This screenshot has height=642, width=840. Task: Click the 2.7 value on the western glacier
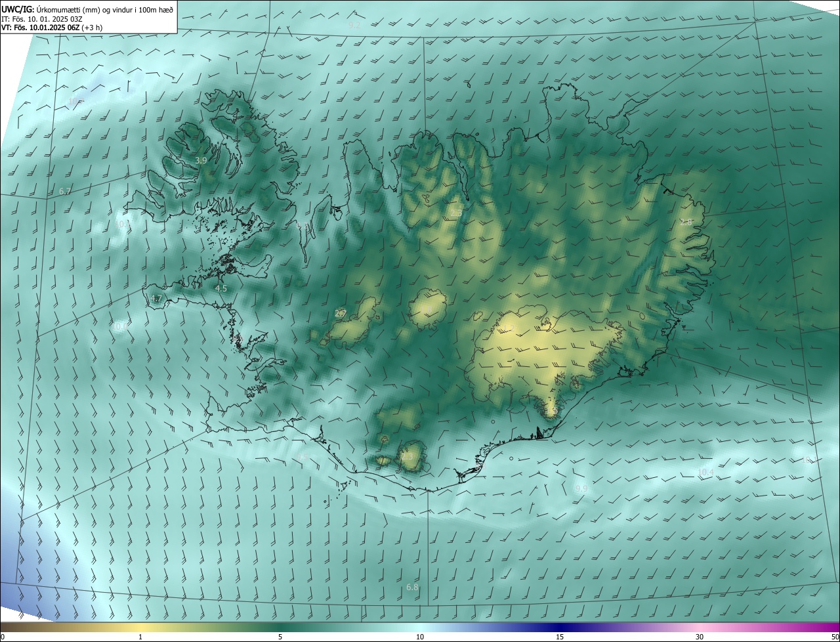coord(340,313)
